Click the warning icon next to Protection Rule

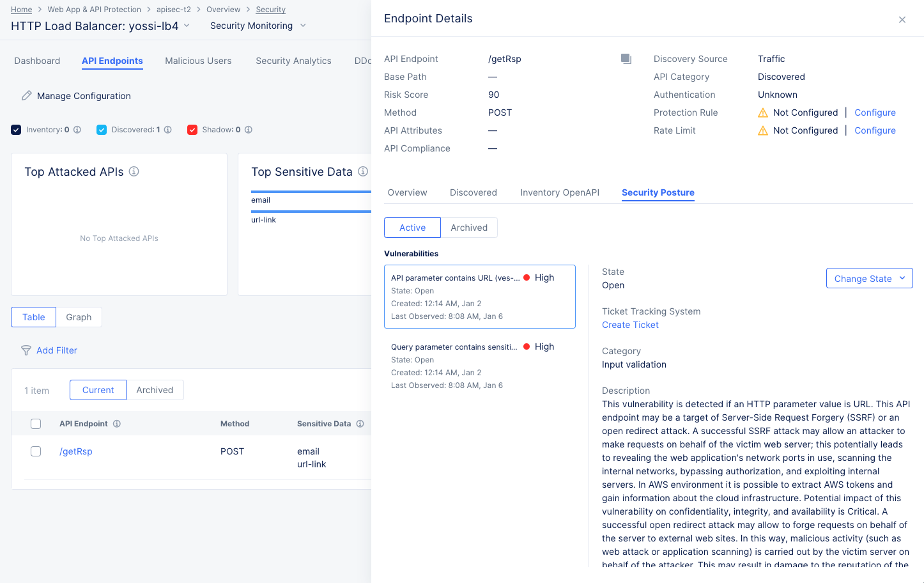(762, 113)
